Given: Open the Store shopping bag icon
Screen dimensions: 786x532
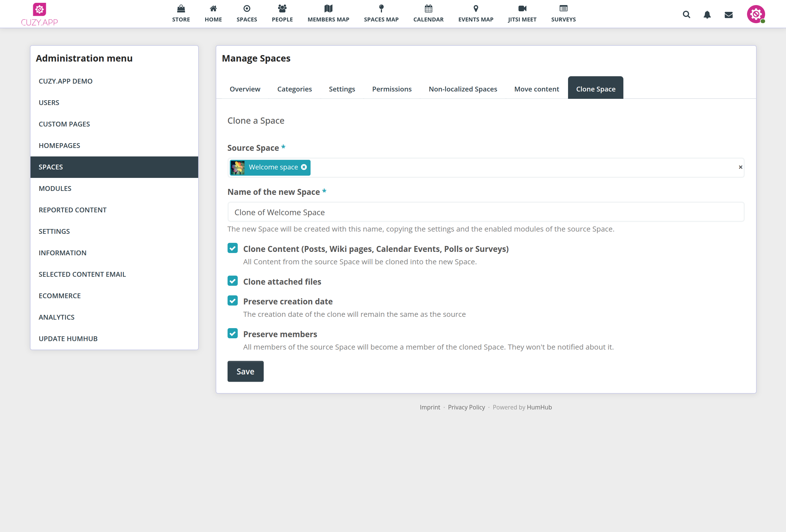Looking at the screenshot, I should click(181, 8).
